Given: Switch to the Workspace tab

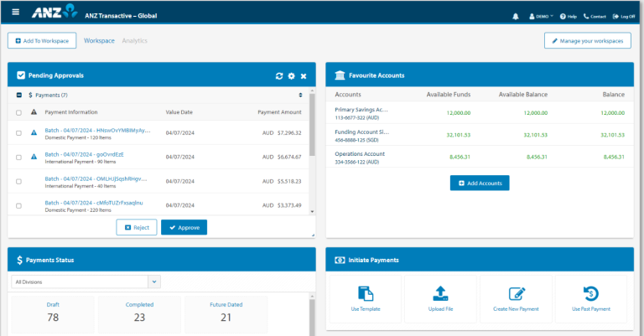Looking at the screenshot, I should [x=100, y=40].
